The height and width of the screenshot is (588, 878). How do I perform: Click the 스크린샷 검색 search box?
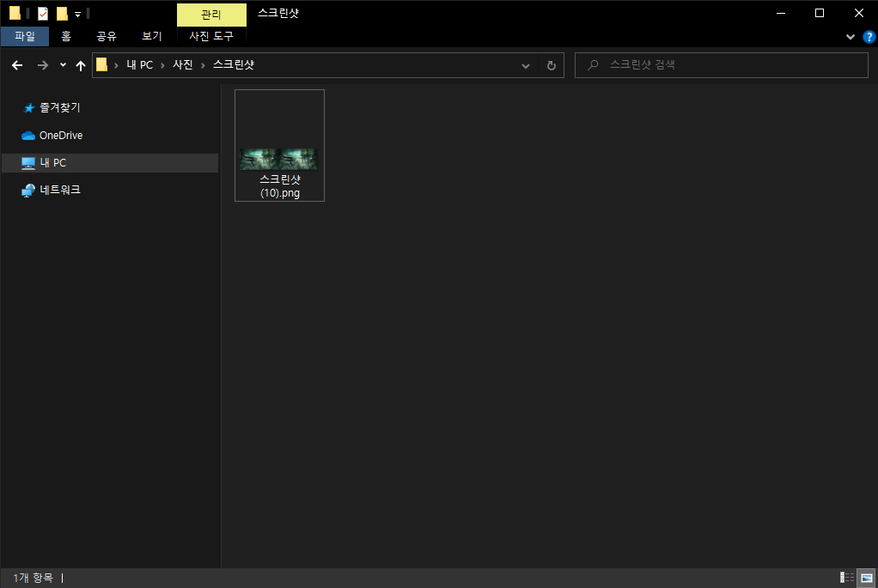(x=722, y=64)
